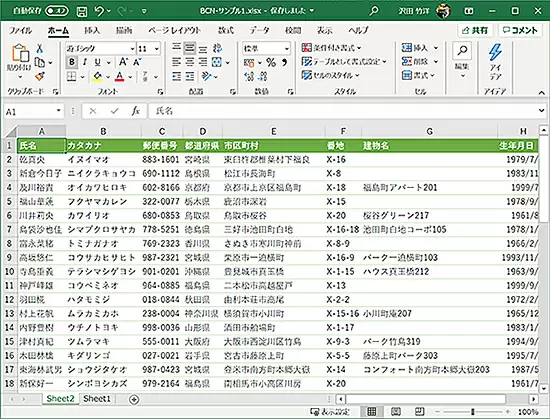Switch to Sheet1 tab
This screenshot has width=550, height=419.
pyautogui.click(x=97, y=399)
